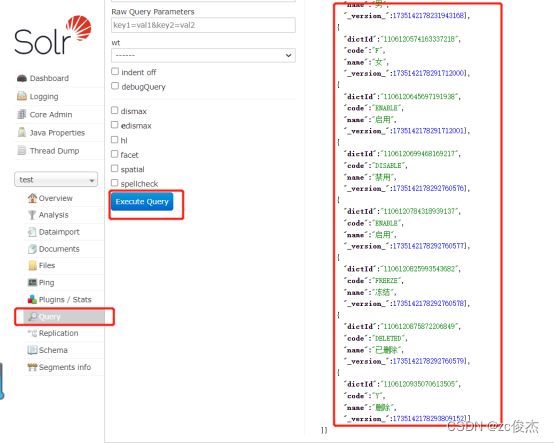Click the Ping terminal icon

32,282
